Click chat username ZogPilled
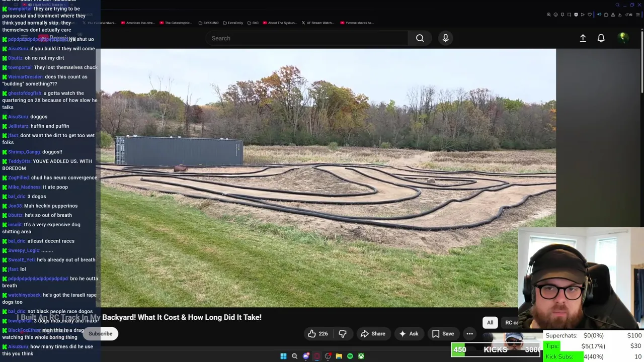 point(19,177)
